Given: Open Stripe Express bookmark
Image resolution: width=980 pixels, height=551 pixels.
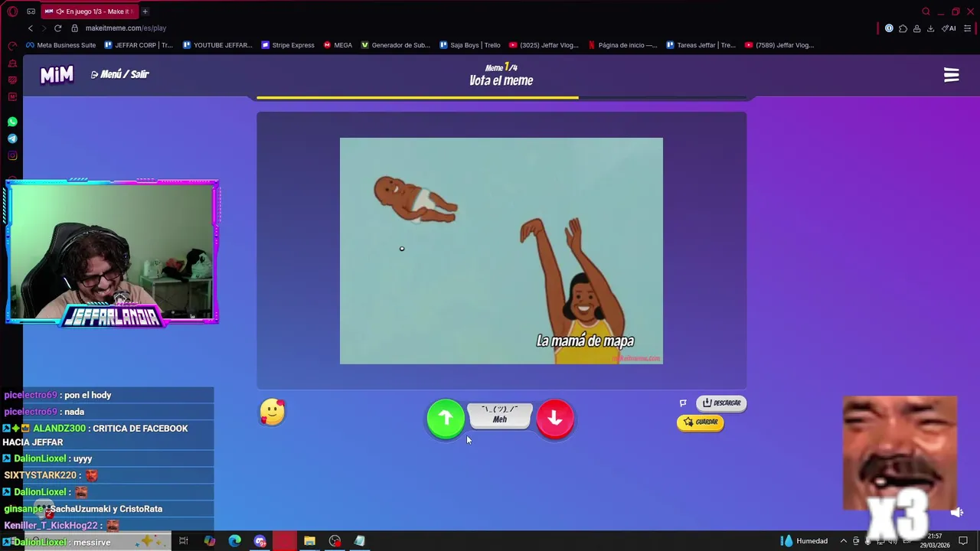Looking at the screenshot, I should [x=288, y=45].
